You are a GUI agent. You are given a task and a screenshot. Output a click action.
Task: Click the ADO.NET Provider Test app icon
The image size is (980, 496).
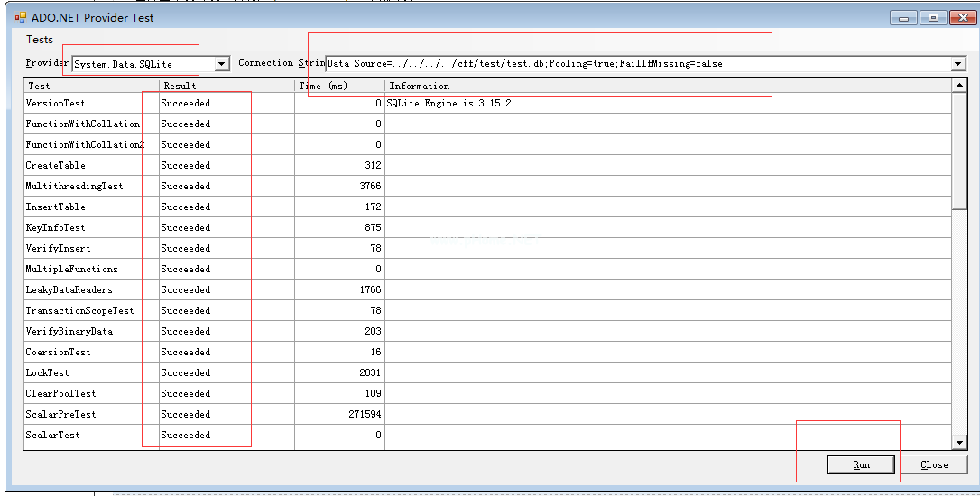[20, 17]
